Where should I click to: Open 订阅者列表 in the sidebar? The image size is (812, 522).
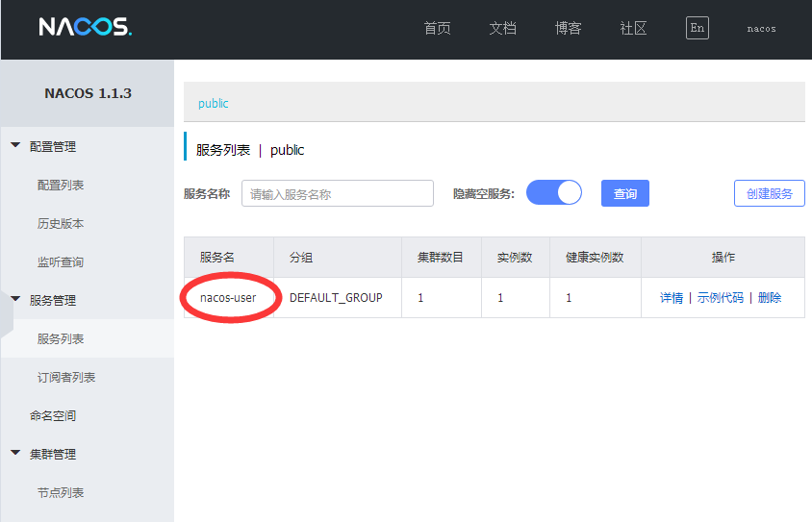[66, 377]
